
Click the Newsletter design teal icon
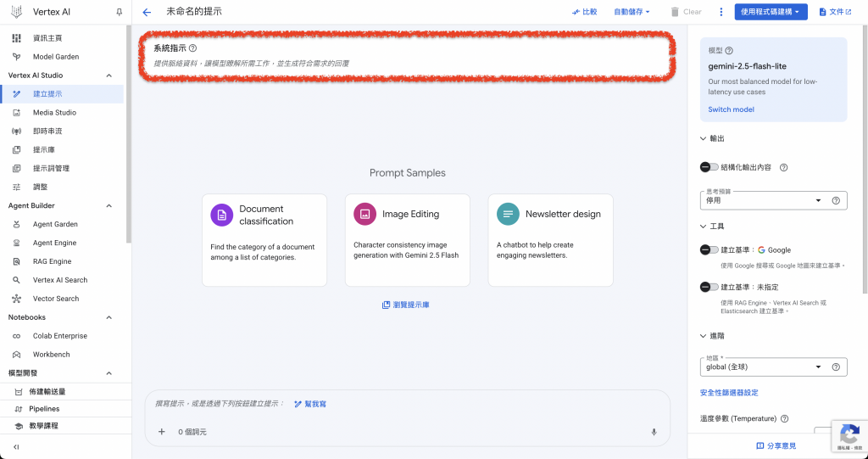[x=508, y=214]
